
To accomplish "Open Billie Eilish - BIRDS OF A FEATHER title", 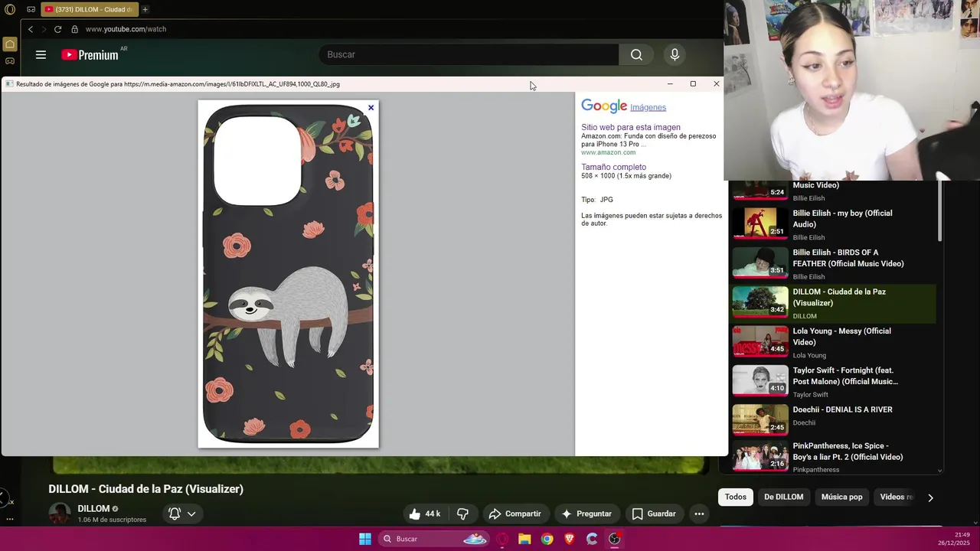I will point(848,258).
